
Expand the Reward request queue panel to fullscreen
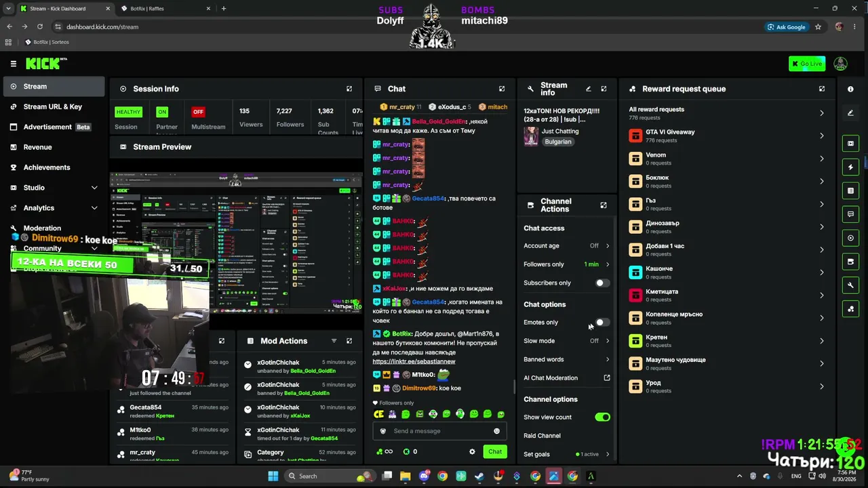[822, 89]
